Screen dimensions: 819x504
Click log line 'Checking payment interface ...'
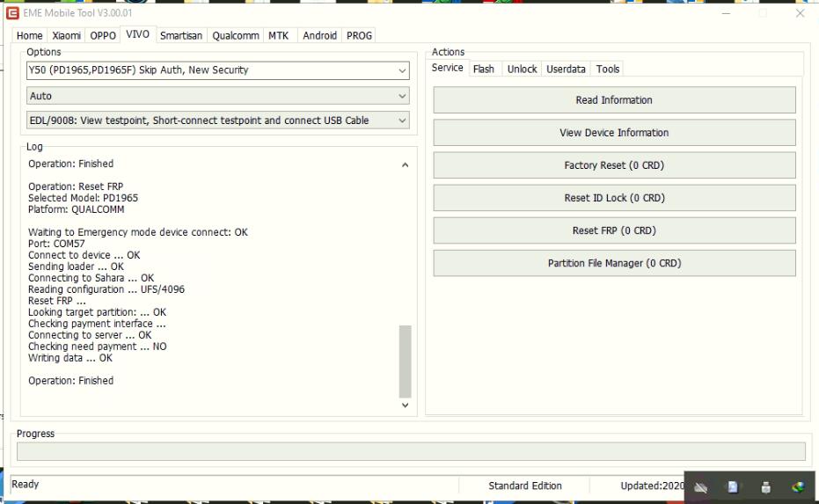point(97,324)
